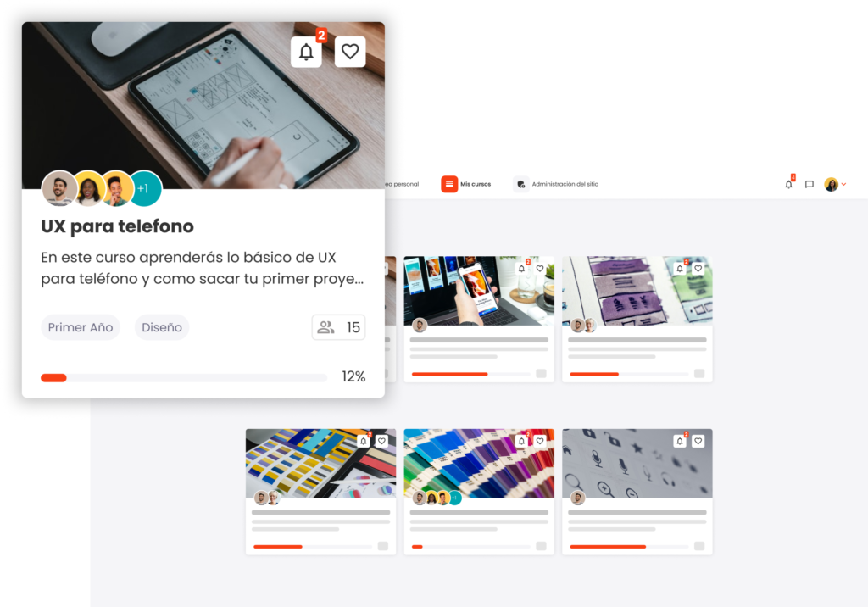Screen dimensions: 868x607
Task: Click the 12% progress bar
Action: pos(184,378)
